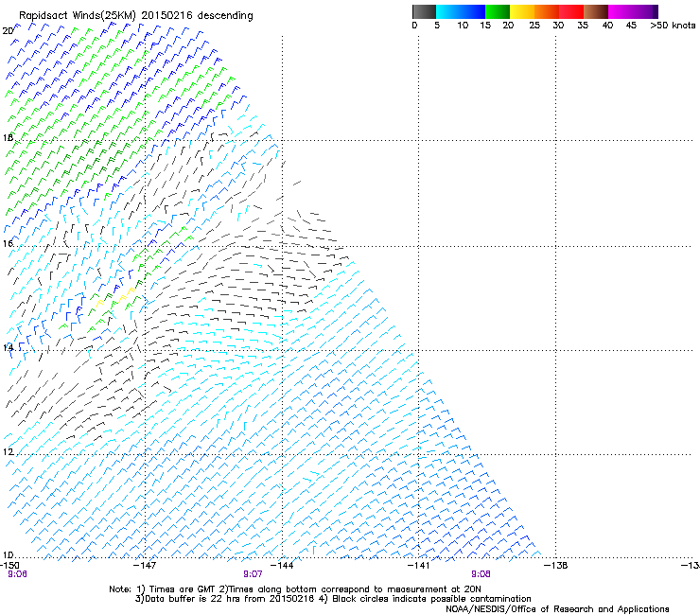Click the longitude label -138
Image resolution: width=700 pixels, height=615 pixels.
click(x=556, y=565)
